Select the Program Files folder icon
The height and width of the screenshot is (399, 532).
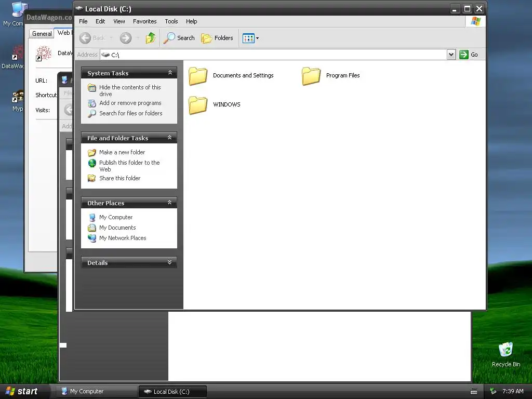tap(311, 76)
